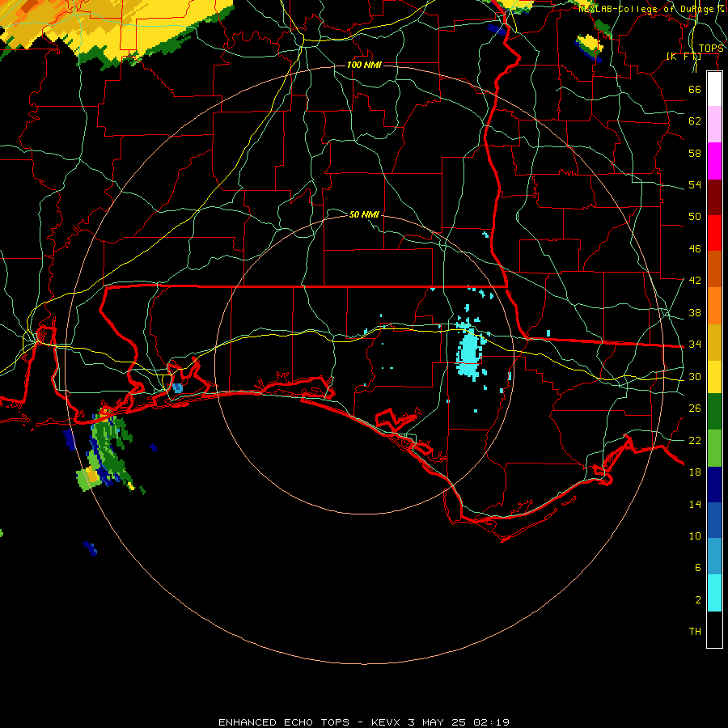Click the "TH" threshold label
Image resolution: width=728 pixels, height=728 pixels.
click(695, 632)
